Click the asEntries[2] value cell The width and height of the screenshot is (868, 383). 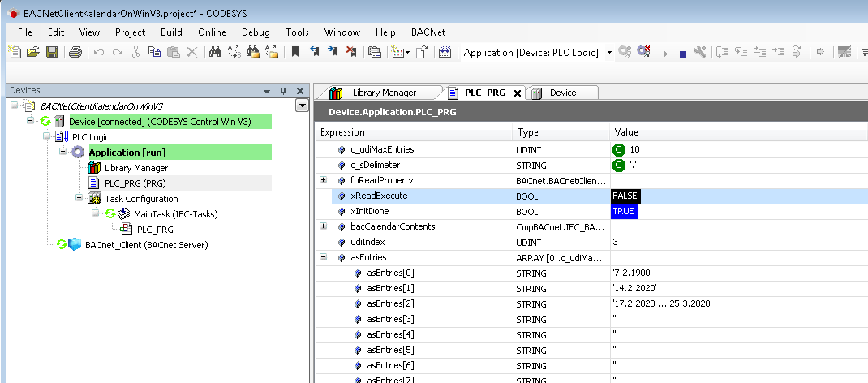pyautogui.click(x=662, y=303)
